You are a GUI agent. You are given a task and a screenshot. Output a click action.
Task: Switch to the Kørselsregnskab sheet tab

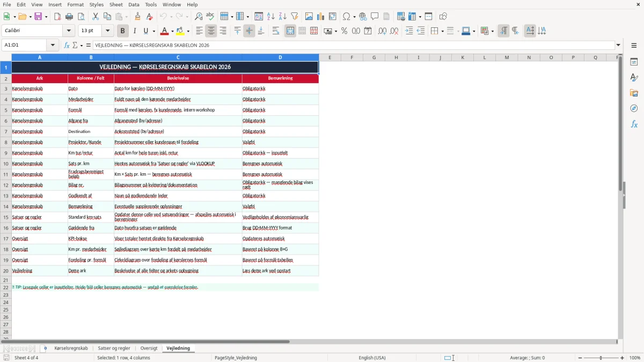[x=71, y=349]
